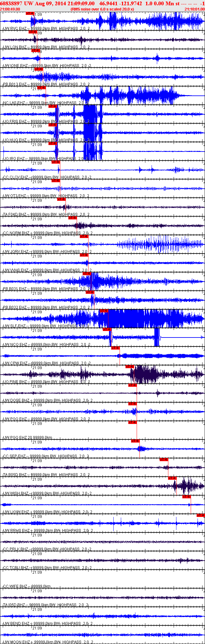Select the UW WHS EHZ trace label
The height and width of the screenshot is (644, 205).
pyautogui.click(x=47, y=270)
